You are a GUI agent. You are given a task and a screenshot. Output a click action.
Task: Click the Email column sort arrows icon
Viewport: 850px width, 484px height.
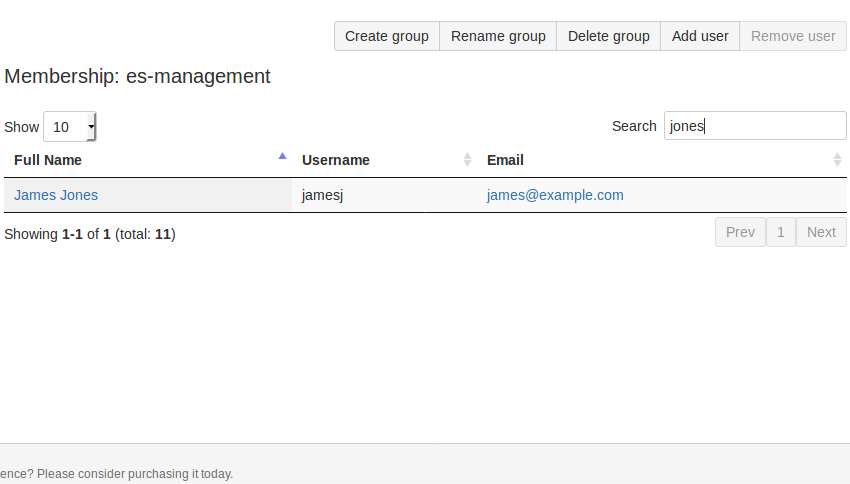tap(837, 160)
